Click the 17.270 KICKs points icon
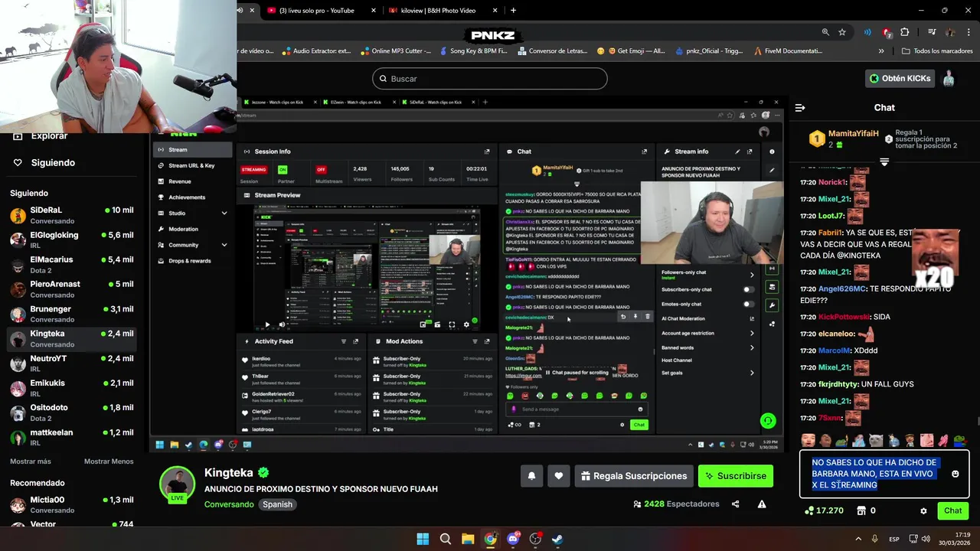Screen dimensions: 980x551 tap(808, 510)
